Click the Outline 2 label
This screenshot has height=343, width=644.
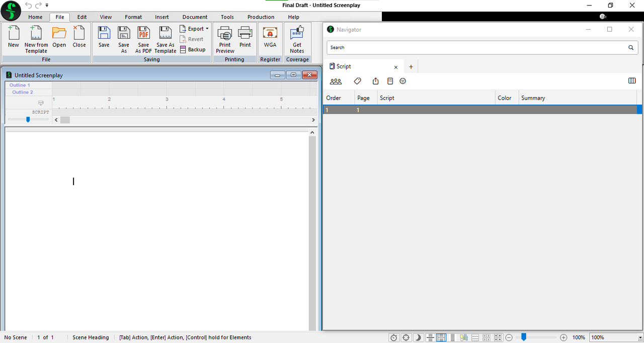pos(23,92)
